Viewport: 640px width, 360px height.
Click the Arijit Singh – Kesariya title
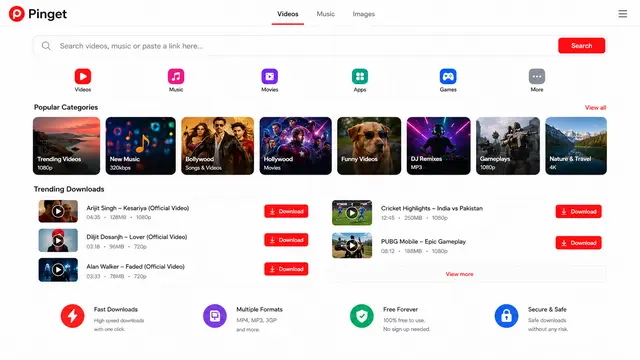(138, 208)
